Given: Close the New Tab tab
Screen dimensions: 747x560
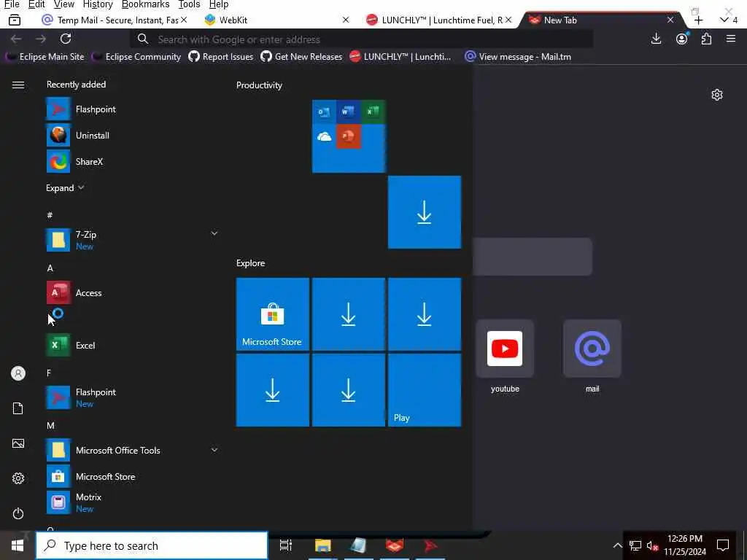Looking at the screenshot, I should coord(670,20).
